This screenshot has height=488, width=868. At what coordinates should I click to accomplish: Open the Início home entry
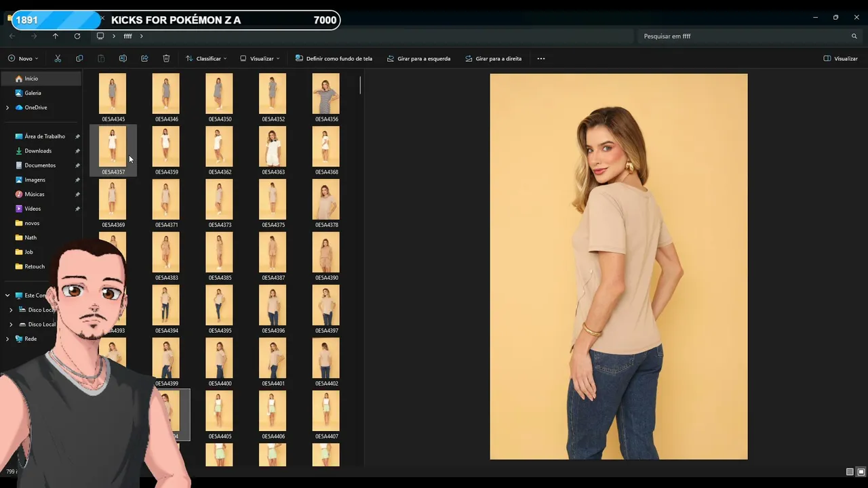click(x=41, y=79)
